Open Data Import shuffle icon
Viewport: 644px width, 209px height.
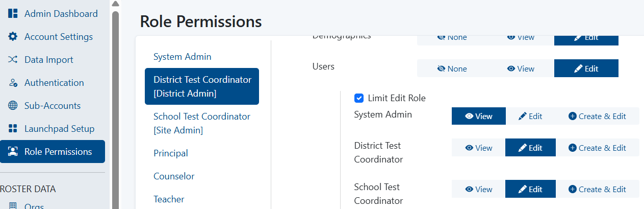pyautogui.click(x=13, y=60)
